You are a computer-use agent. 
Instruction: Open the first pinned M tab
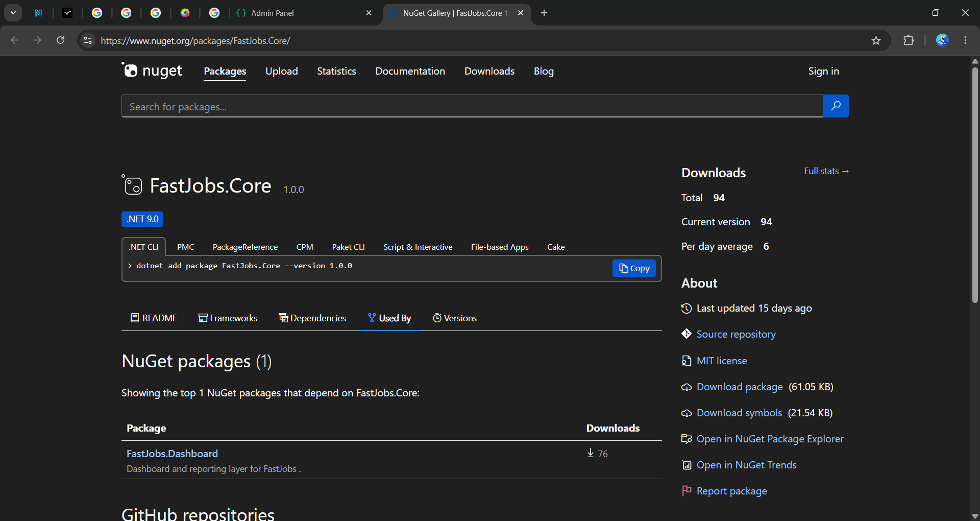click(x=38, y=13)
